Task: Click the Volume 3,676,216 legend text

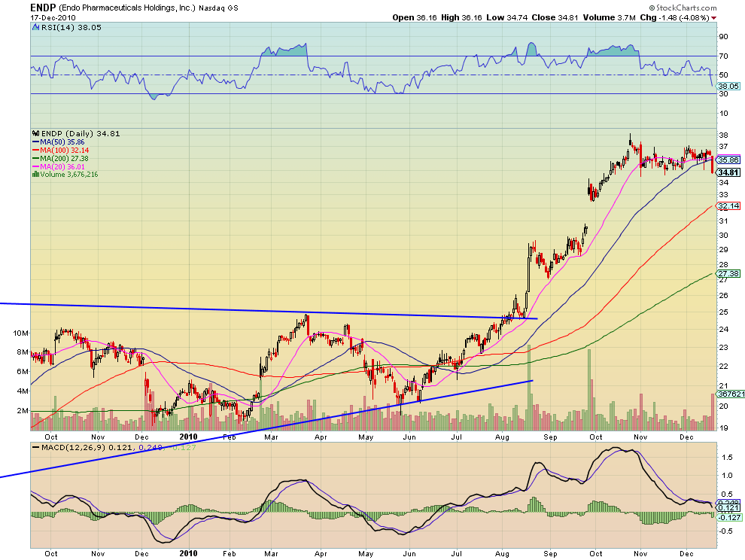Action: point(69,175)
